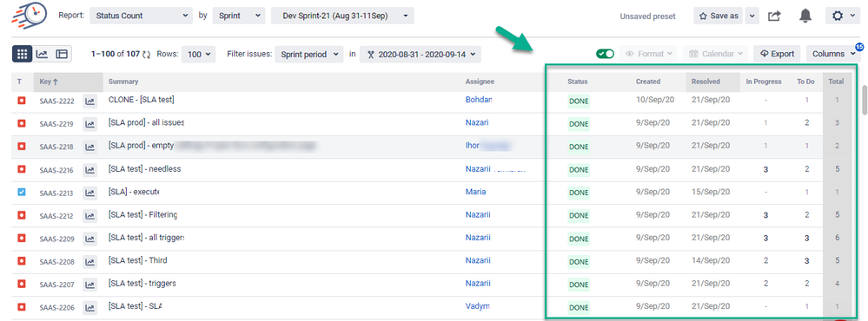Switch to grid table view

[23, 54]
